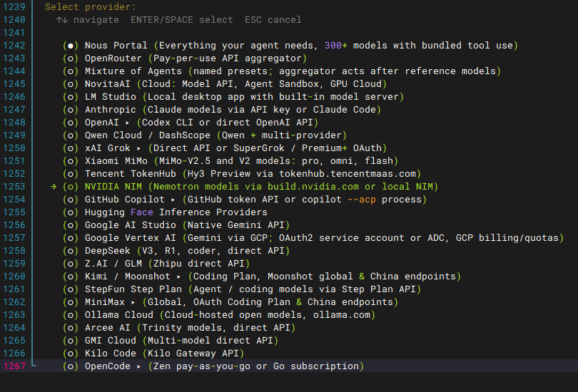This screenshot has width=578, height=392.
Task: Pick the DeepSeek radio option
Action: click(x=71, y=251)
